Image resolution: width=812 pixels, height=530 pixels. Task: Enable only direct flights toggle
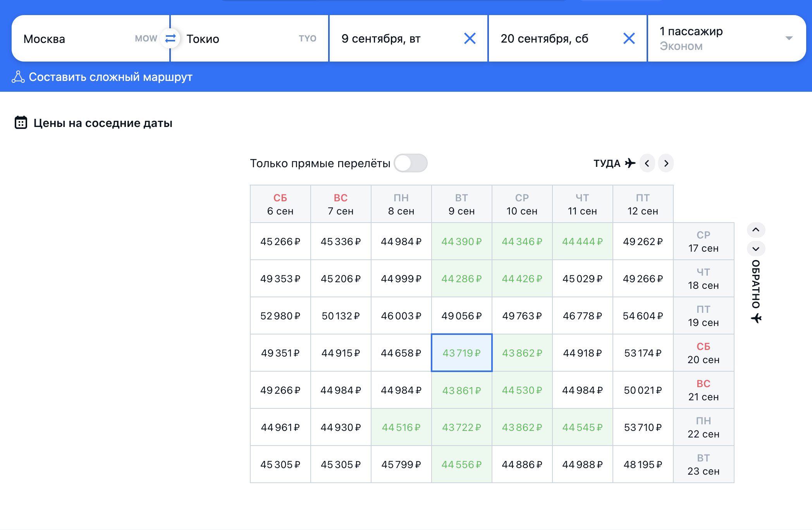click(410, 163)
